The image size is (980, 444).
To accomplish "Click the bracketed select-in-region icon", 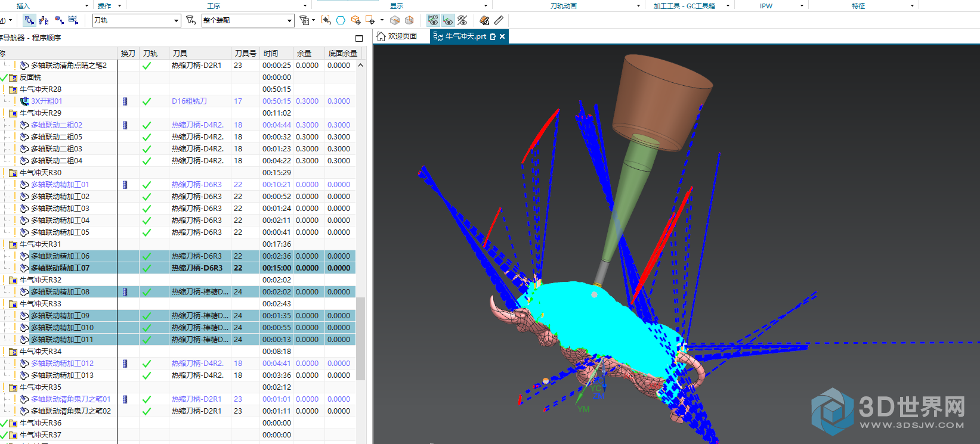I will coord(326,20).
